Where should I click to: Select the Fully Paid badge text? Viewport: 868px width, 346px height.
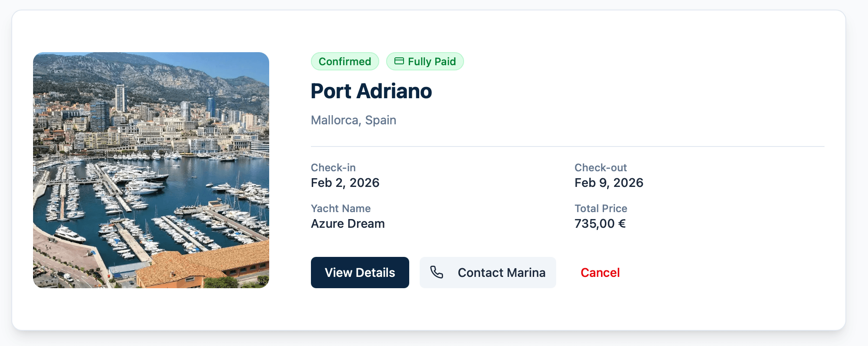[x=431, y=62]
